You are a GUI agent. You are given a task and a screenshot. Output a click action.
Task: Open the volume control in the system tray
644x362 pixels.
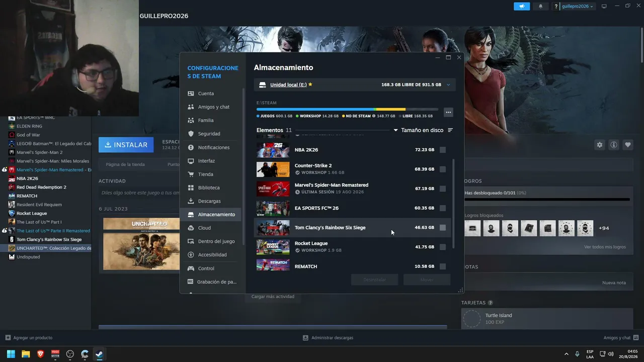click(x=611, y=354)
